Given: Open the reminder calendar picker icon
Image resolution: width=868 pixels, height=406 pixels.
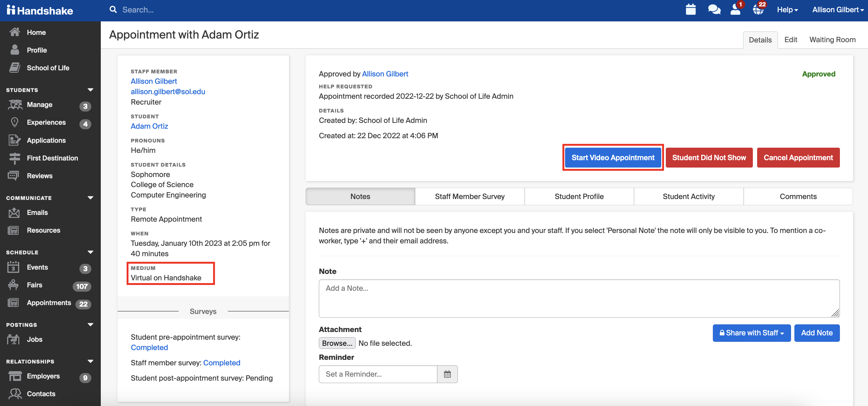Looking at the screenshot, I should pos(447,374).
